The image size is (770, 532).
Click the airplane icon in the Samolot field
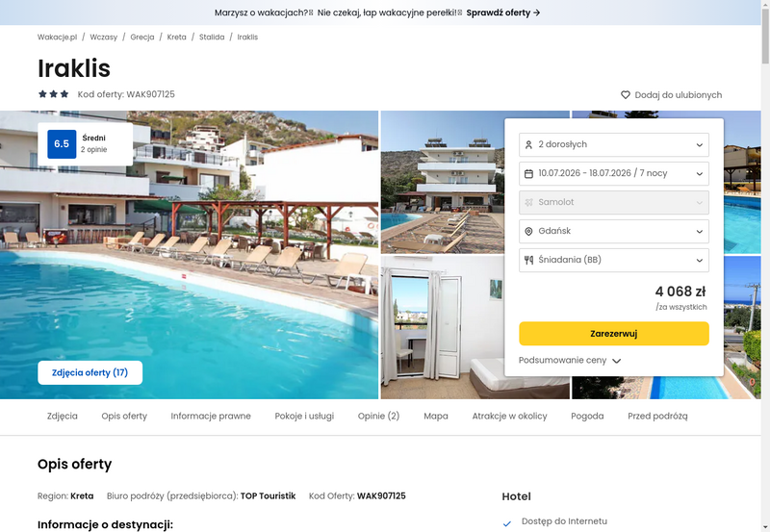click(x=528, y=202)
